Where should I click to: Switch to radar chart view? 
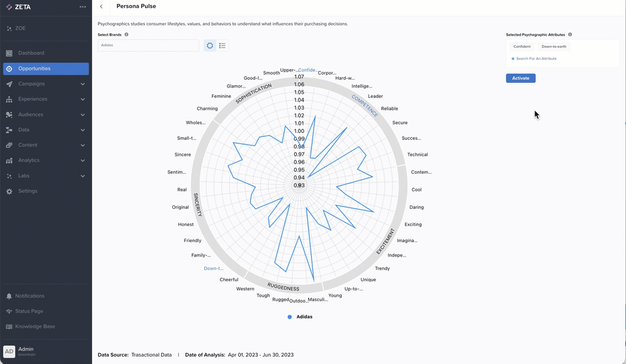click(210, 45)
